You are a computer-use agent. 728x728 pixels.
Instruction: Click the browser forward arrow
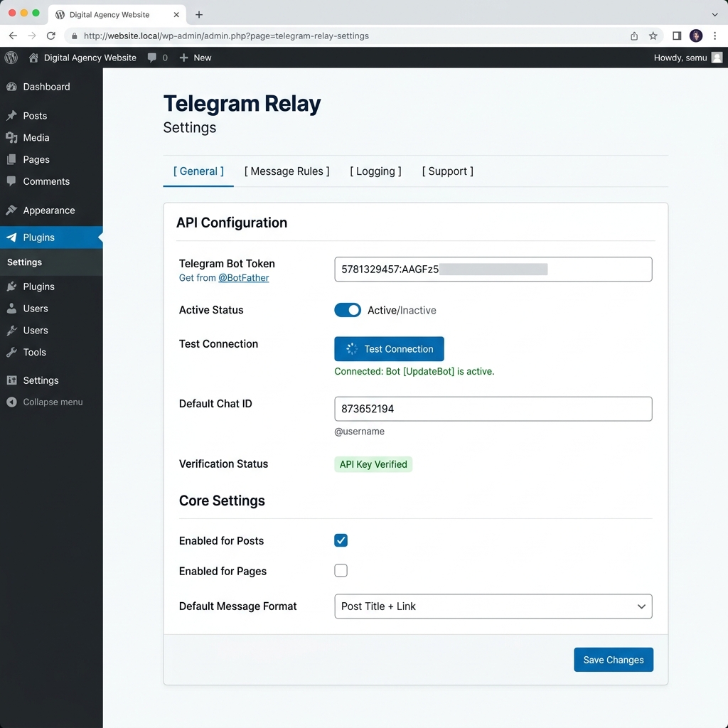[x=31, y=36]
